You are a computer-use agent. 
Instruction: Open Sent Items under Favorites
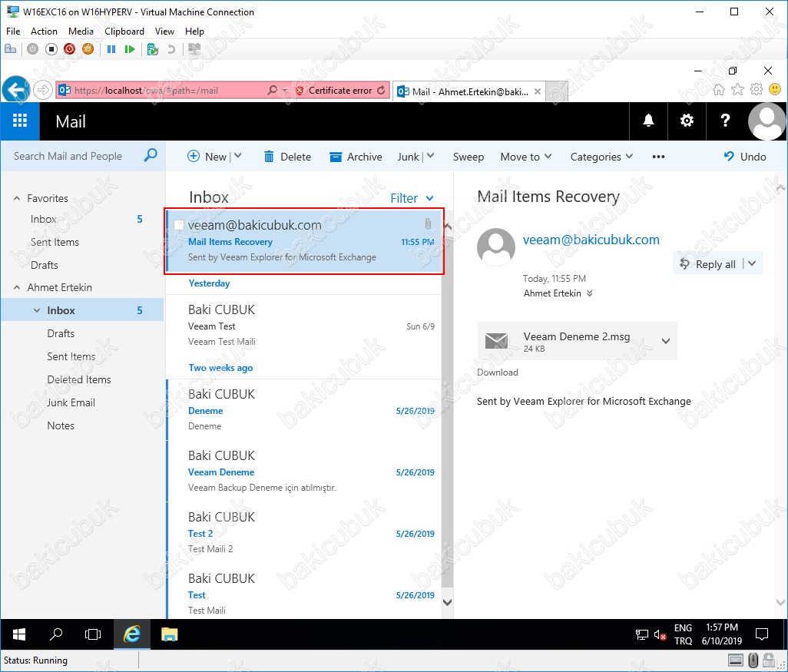click(55, 242)
